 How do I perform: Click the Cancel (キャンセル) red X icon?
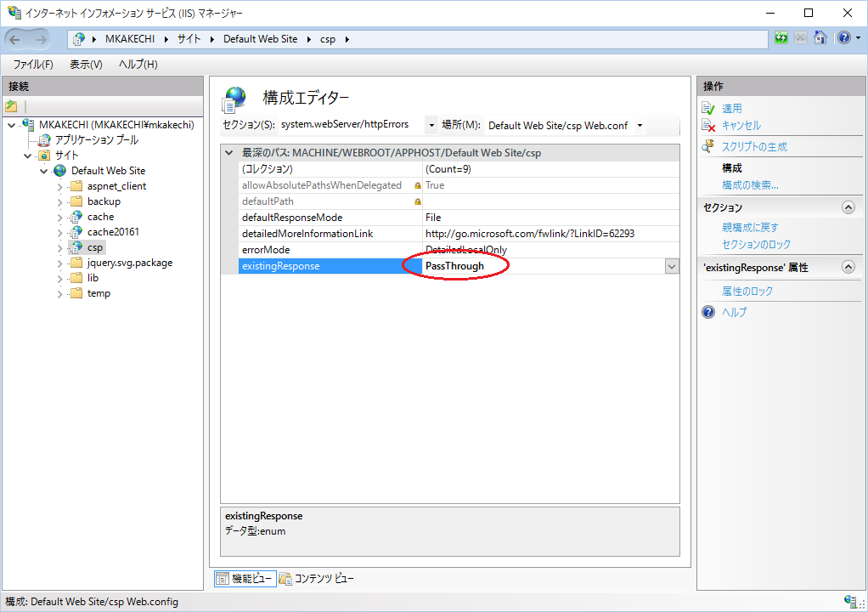click(708, 126)
